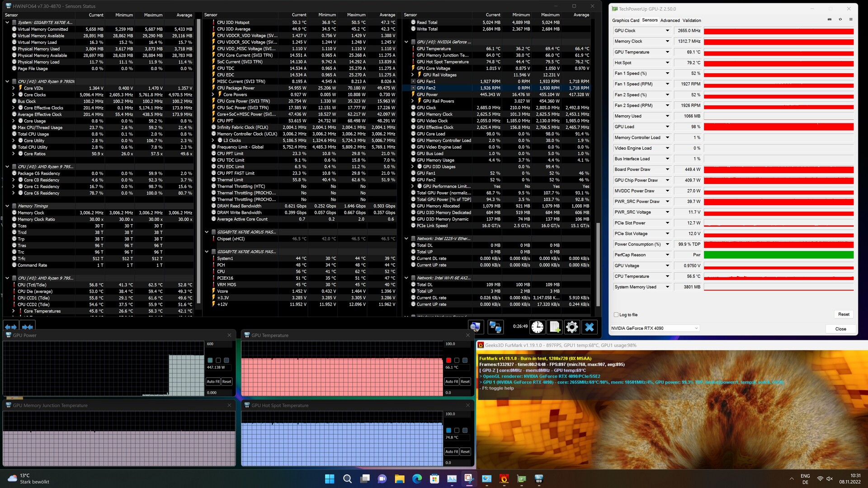The height and width of the screenshot is (488, 868).
Task: Click the HWiNFO clock reset icon
Action: coord(538,327)
